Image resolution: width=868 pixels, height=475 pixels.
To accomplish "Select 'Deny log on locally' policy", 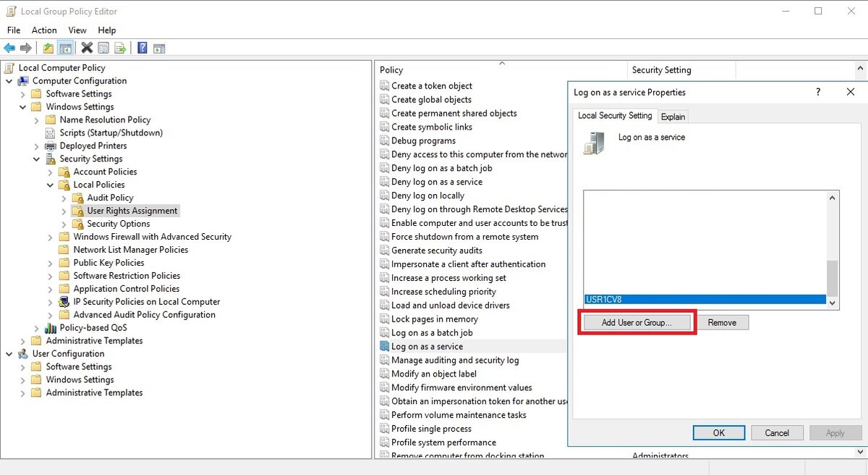I will tap(427, 196).
